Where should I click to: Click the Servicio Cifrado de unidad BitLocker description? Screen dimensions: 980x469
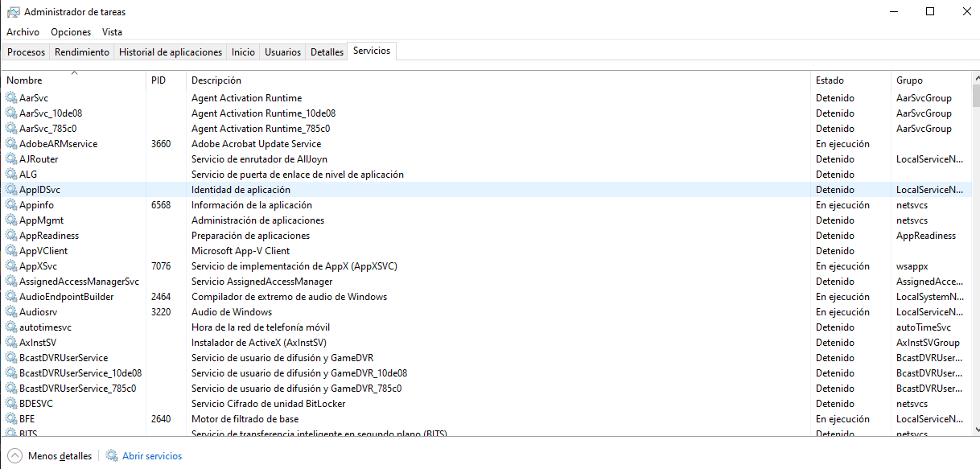268,404
